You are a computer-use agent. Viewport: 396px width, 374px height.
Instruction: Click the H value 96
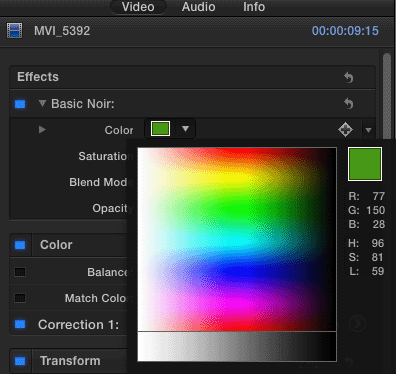click(378, 243)
